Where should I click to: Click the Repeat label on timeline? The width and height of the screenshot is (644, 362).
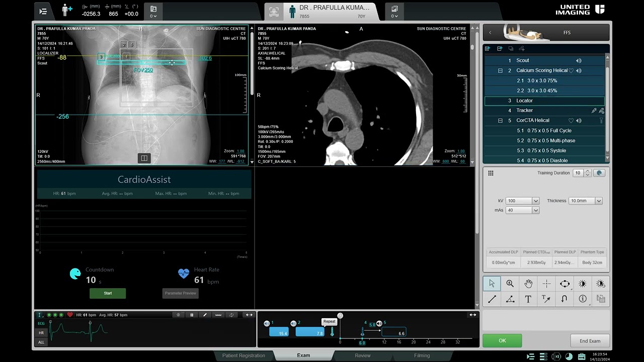pyautogui.click(x=329, y=321)
